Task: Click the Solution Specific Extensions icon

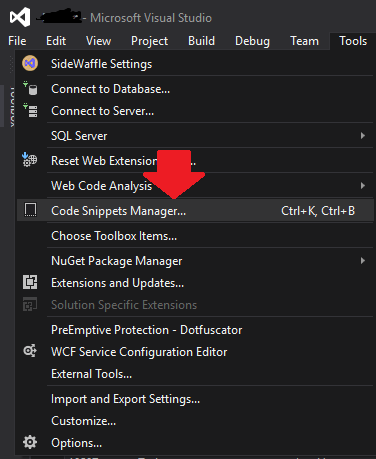Action: pyautogui.click(x=30, y=304)
